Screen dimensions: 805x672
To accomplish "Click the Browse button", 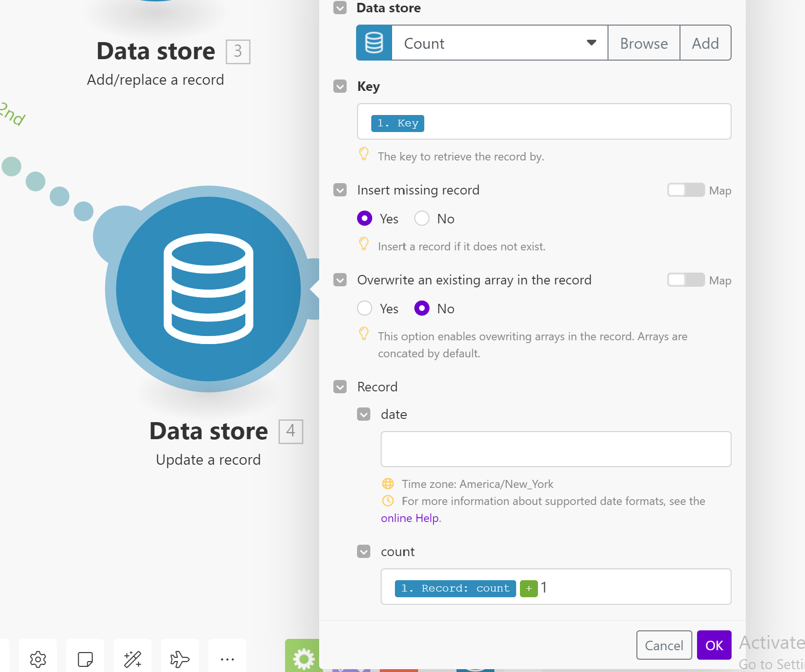I will pos(644,43).
